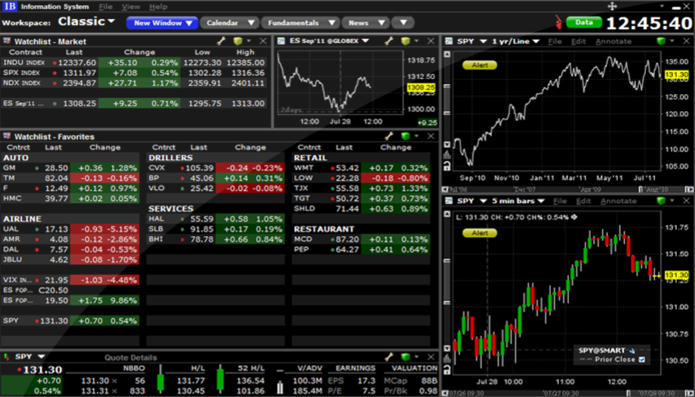The height and width of the screenshot is (397, 695).
Task: Click the padlock icon in SPY 5 min bars chart
Action: (447, 369)
